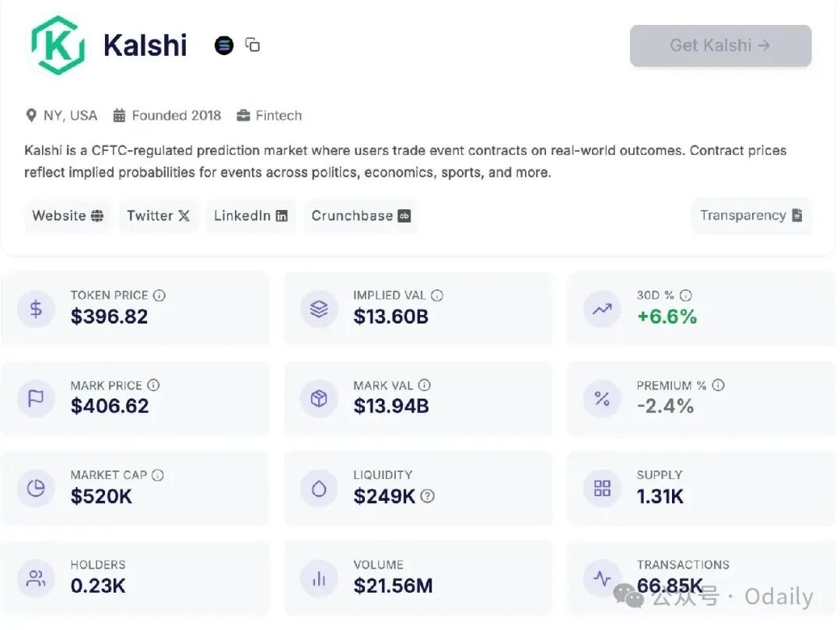Show Mark Price info tooltip
The height and width of the screenshot is (630, 840).
[x=153, y=385]
